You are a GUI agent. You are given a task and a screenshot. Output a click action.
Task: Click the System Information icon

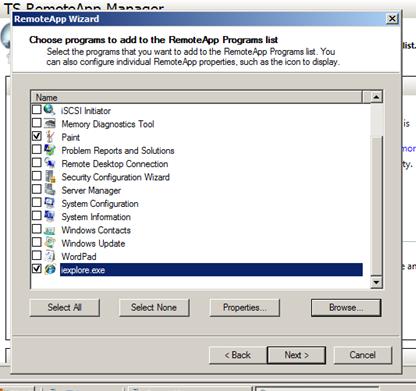pos(50,216)
